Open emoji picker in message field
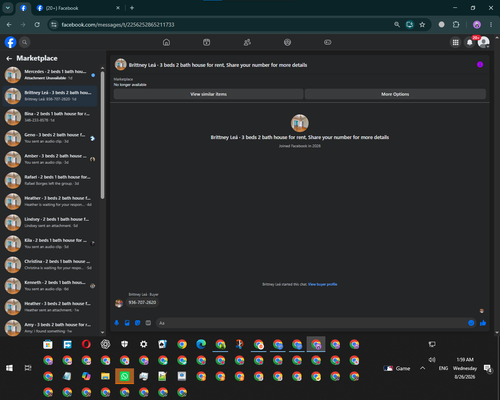This screenshot has height=400, width=500. (x=471, y=323)
